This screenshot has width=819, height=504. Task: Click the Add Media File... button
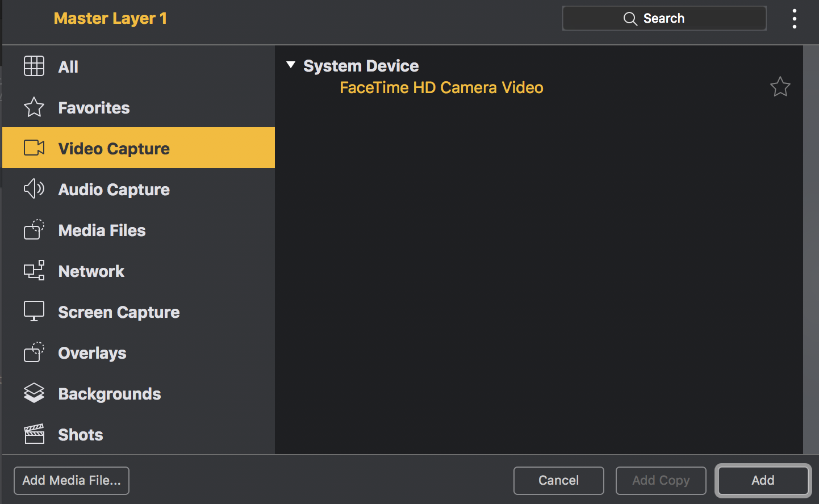72,481
